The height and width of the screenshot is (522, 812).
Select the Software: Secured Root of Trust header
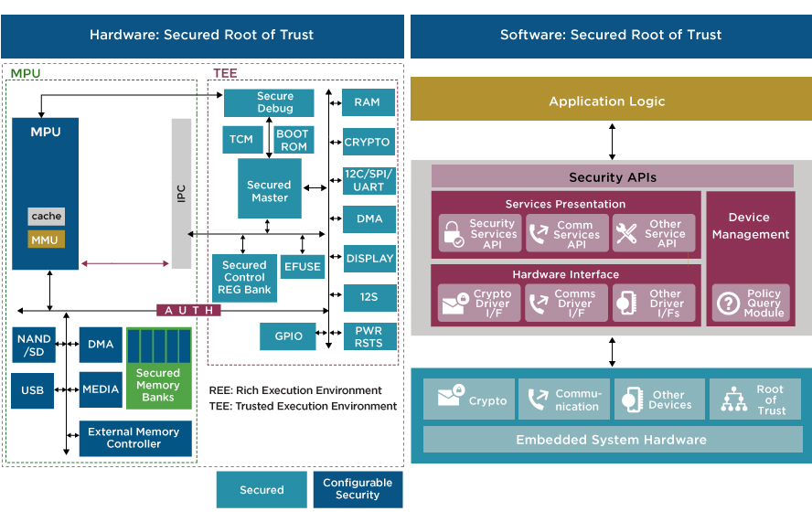point(610,36)
